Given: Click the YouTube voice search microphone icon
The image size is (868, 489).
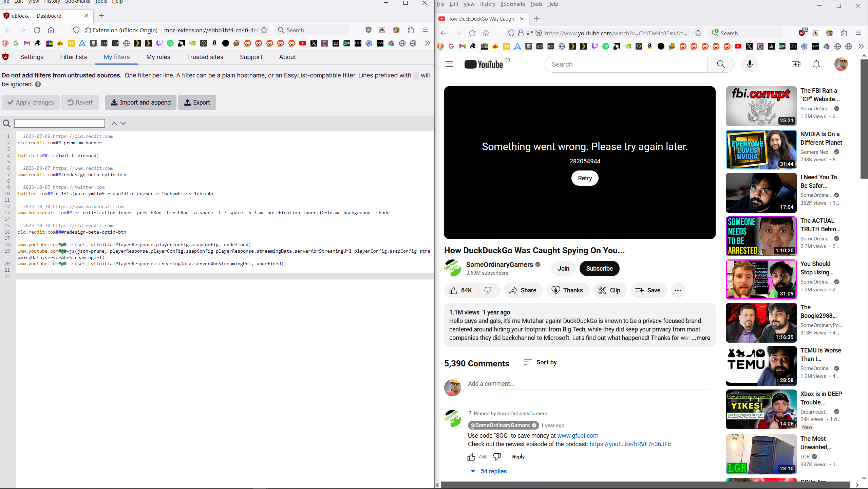Looking at the screenshot, I should tap(750, 64).
